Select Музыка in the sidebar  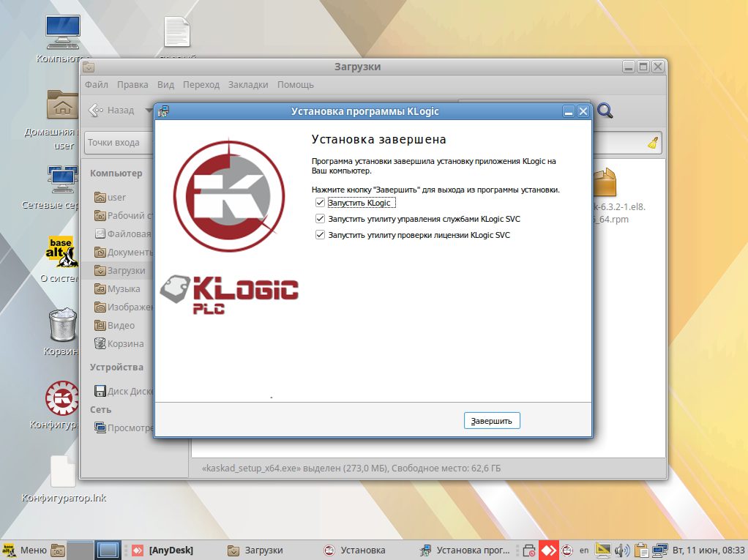[124, 289]
